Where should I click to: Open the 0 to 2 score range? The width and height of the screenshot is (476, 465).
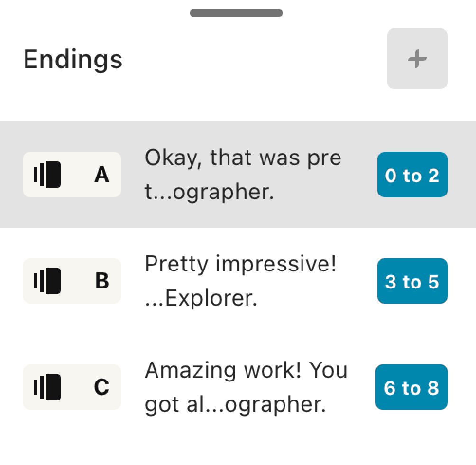click(x=412, y=175)
